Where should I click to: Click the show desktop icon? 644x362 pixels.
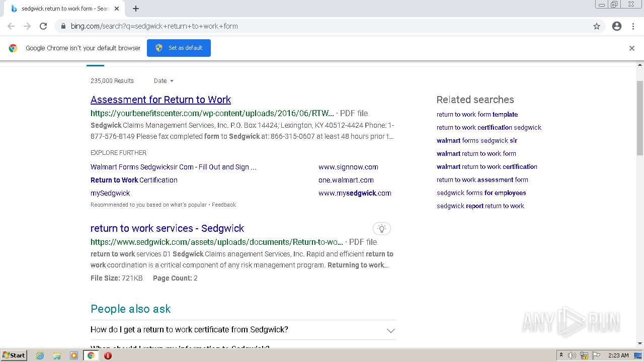pyautogui.click(x=638, y=355)
